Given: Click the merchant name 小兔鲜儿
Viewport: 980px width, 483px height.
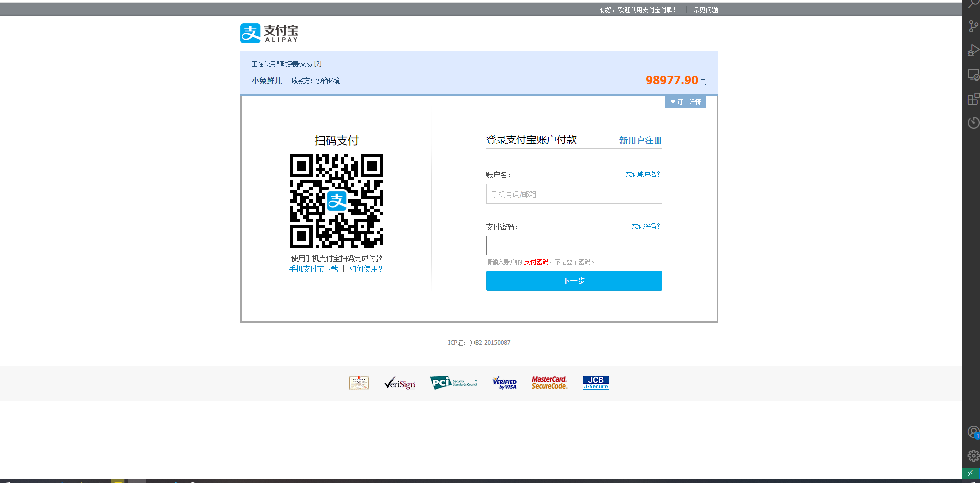Looking at the screenshot, I should click(x=266, y=80).
